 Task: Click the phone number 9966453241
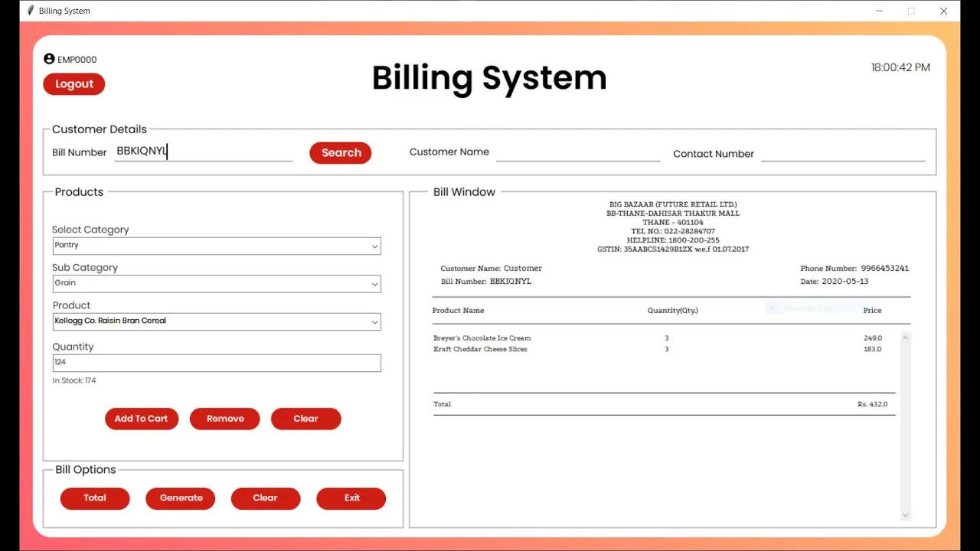pos(884,269)
